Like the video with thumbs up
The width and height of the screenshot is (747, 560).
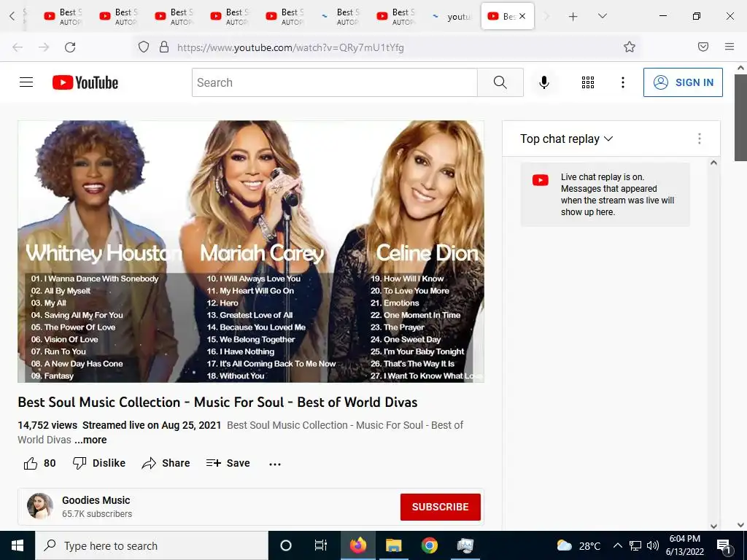tap(39, 463)
